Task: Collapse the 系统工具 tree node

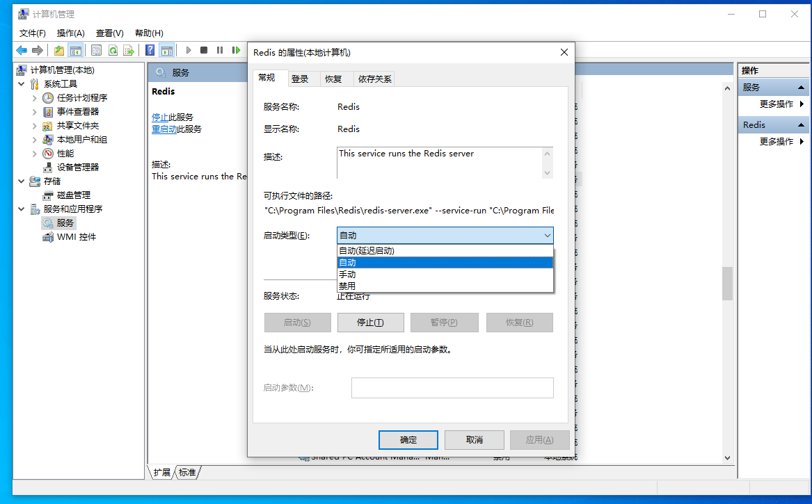Action: (22, 84)
